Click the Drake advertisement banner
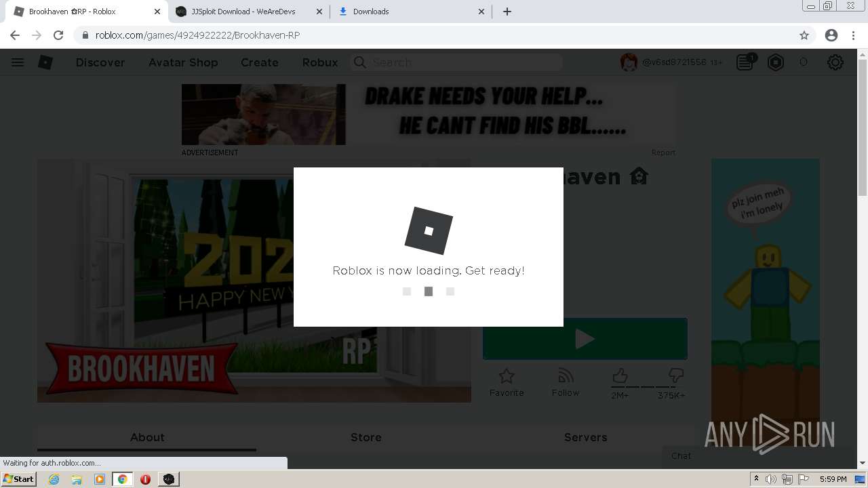 pos(429,114)
